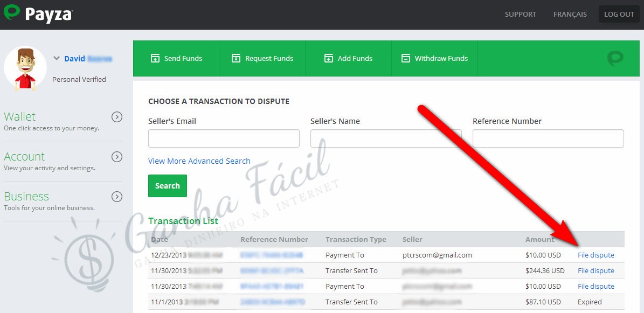Open Request Funds from green toolbar
Viewport: 644px width, 313px height.
point(262,58)
